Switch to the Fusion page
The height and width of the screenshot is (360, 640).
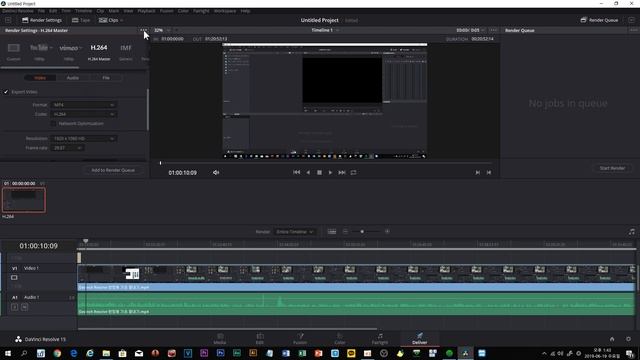click(x=300, y=338)
